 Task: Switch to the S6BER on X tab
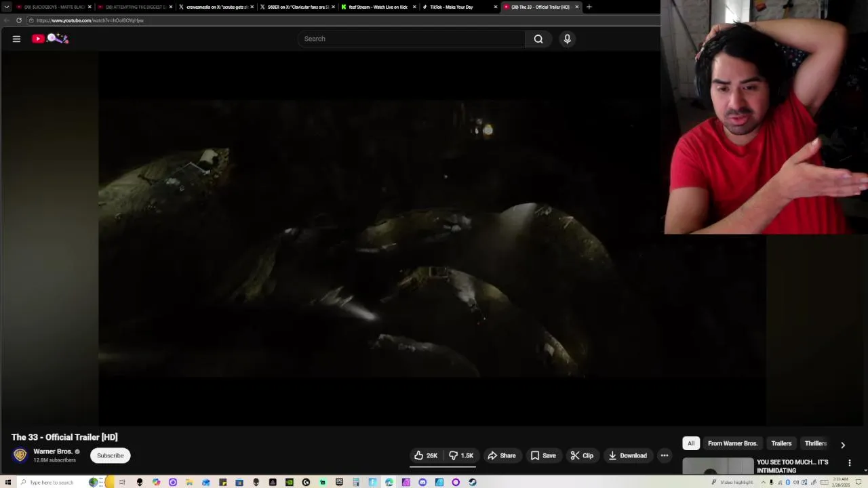[297, 7]
